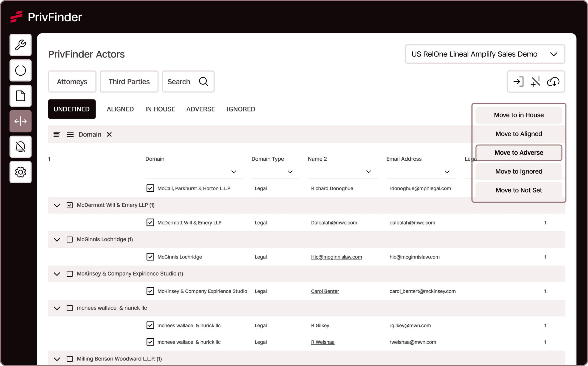Viewport: 588px width, 366px height.
Task: Check the McGinnis Lochridge group checkbox
Action: coord(70,239)
